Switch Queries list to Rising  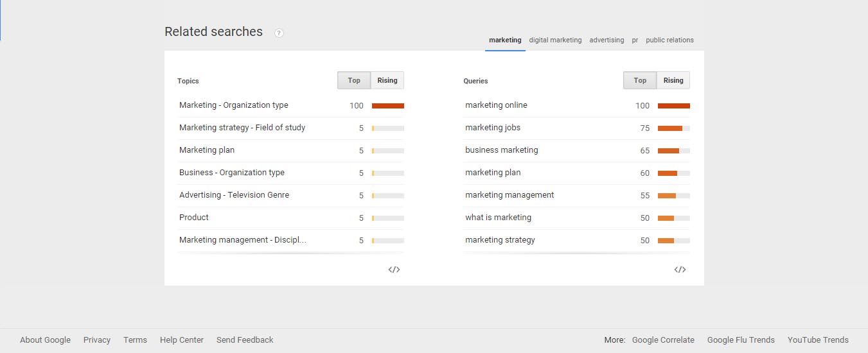pos(673,80)
